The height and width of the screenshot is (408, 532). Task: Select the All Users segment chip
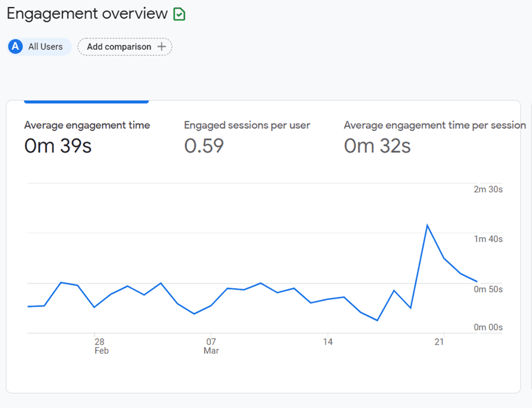[39, 46]
